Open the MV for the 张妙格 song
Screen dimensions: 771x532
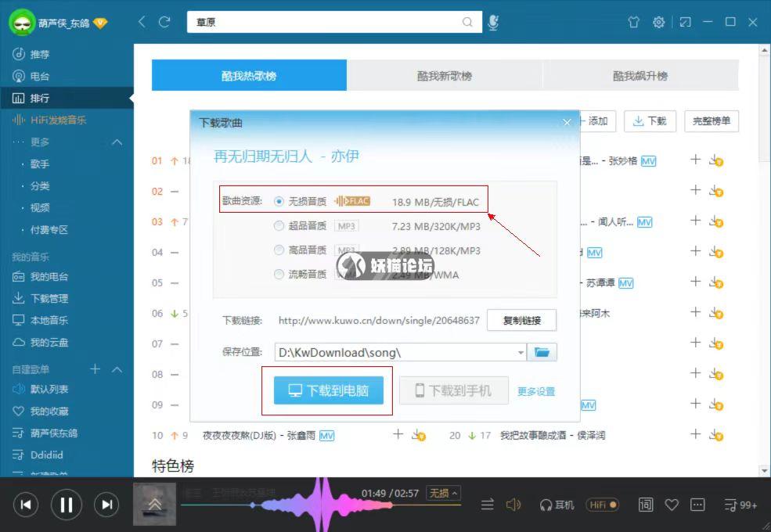(648, 161)
